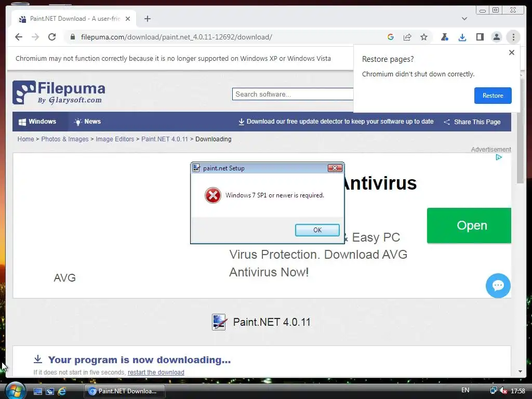Click the Paint.NET 4.0.11 program icon

pyautogui.click(x=219, y=322)
